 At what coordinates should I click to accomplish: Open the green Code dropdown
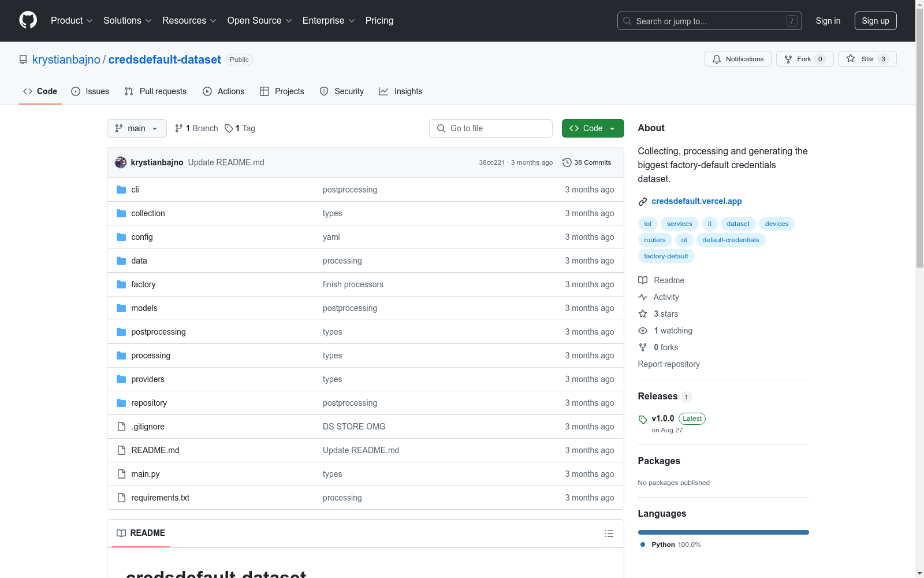pyautogui.click(x=593, y=128)
